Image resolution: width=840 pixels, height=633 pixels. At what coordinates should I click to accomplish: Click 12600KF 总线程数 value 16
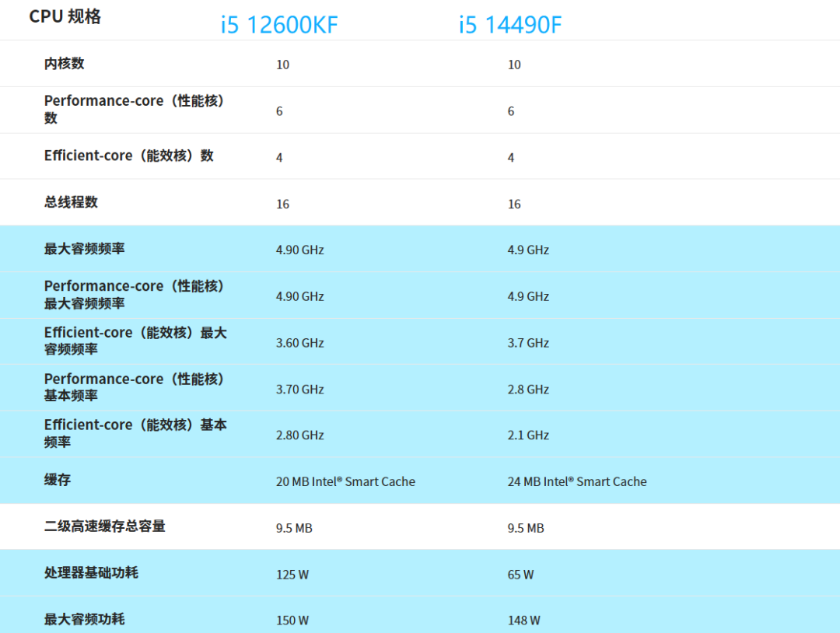(283, 204)
